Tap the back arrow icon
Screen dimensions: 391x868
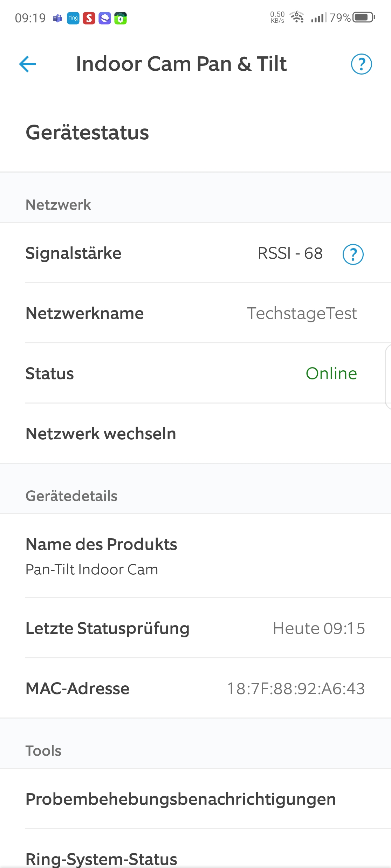(28, 64)
